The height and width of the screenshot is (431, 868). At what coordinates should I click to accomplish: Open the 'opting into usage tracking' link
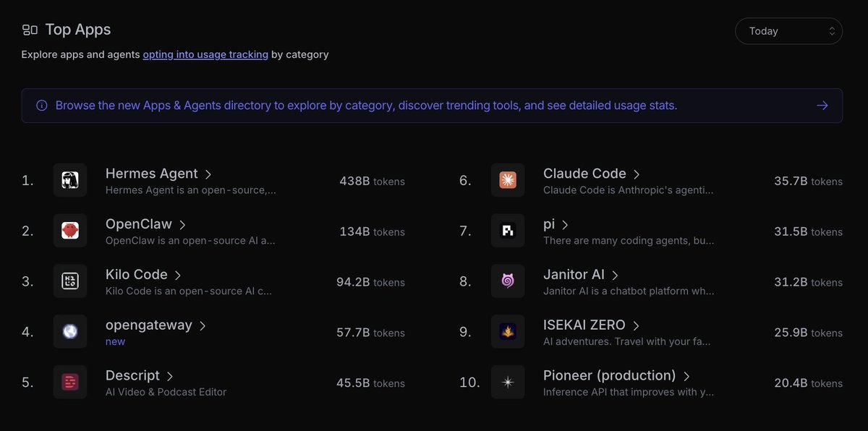205,54
